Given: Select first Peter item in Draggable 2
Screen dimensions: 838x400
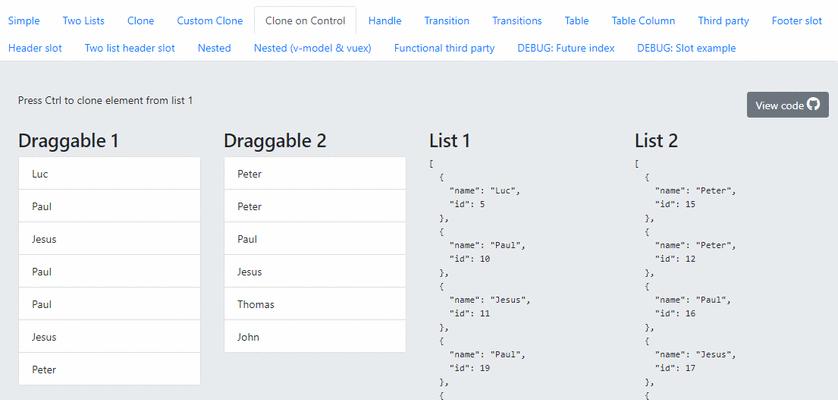Looking at the screenshot, I should pyautogui.click(x=315, y=173).
